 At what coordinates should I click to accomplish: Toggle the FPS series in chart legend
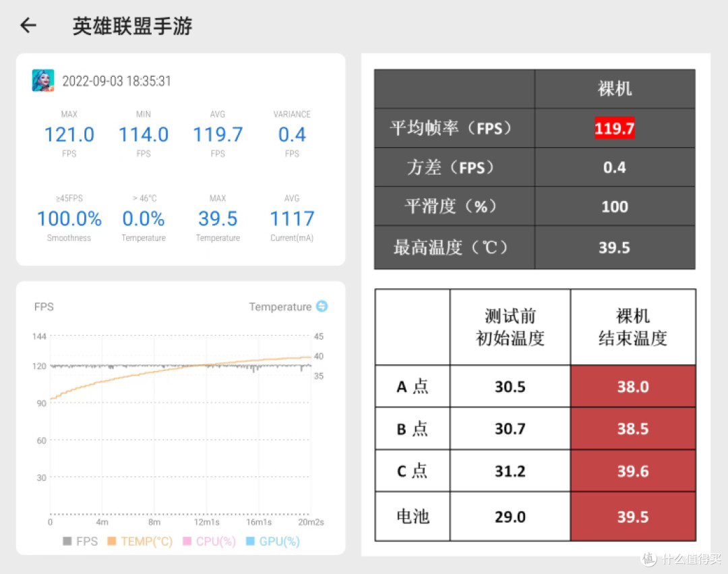[80, 541]
